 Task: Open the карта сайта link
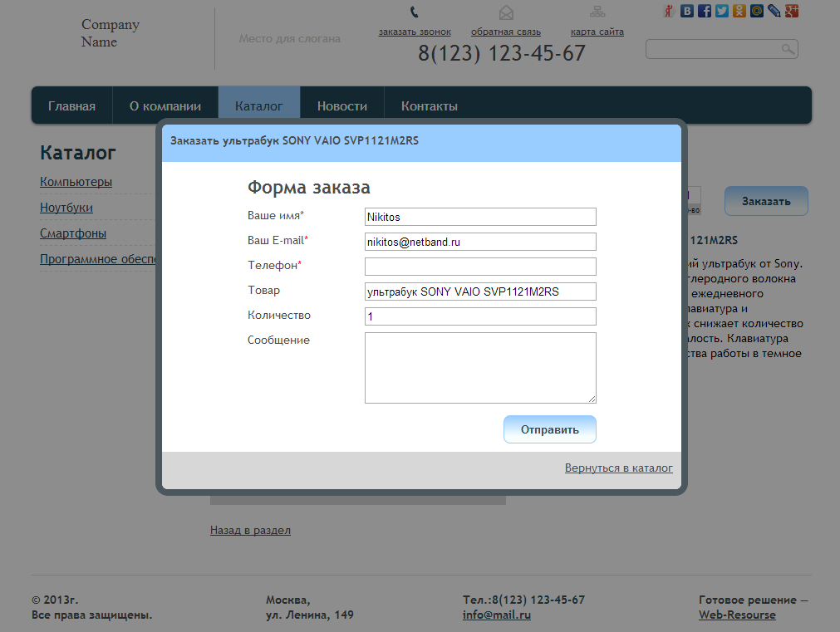tap(597, 32)
